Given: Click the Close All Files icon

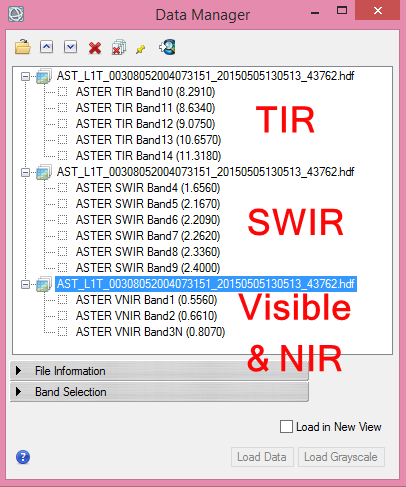Looking at the screenshot, I should 119,47.
